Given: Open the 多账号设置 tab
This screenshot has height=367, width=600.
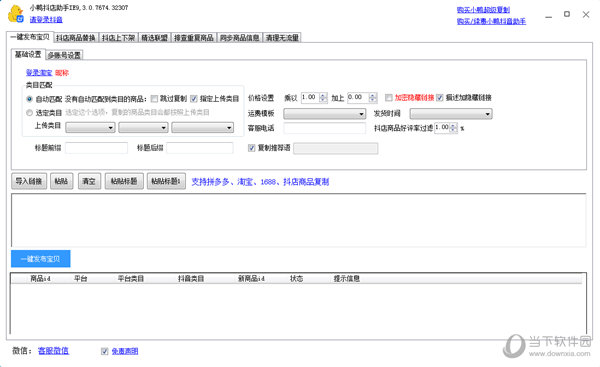Looking at the screenshot, I should [64, 55].
